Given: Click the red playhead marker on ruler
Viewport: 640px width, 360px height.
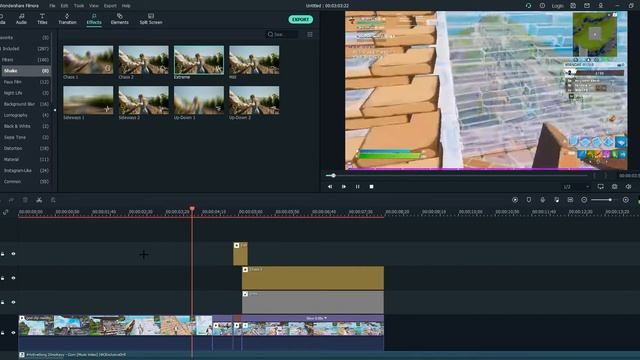Looking at the screenshot, I should (x=192, y=209).
